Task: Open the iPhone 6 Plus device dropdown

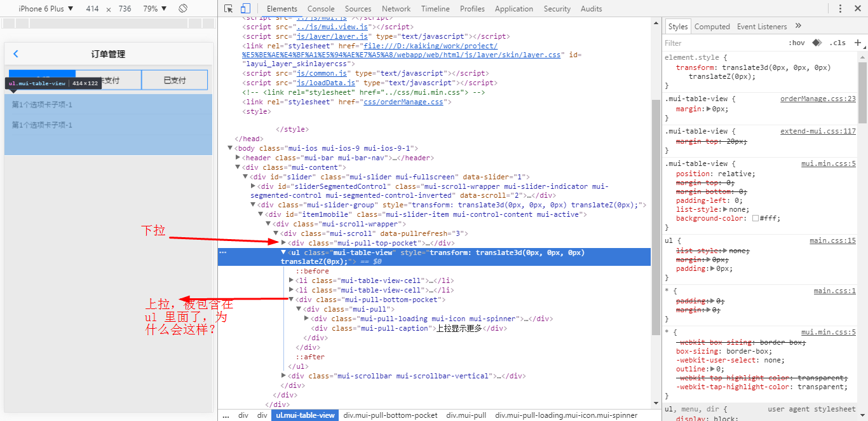Action: coord(46,9)
